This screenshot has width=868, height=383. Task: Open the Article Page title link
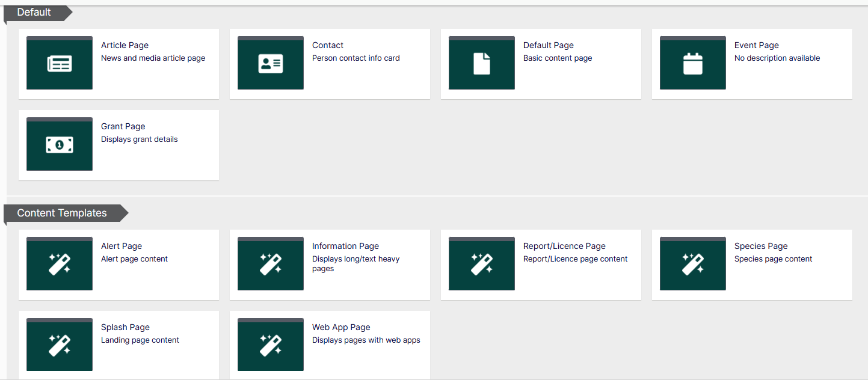pos(125,45)
